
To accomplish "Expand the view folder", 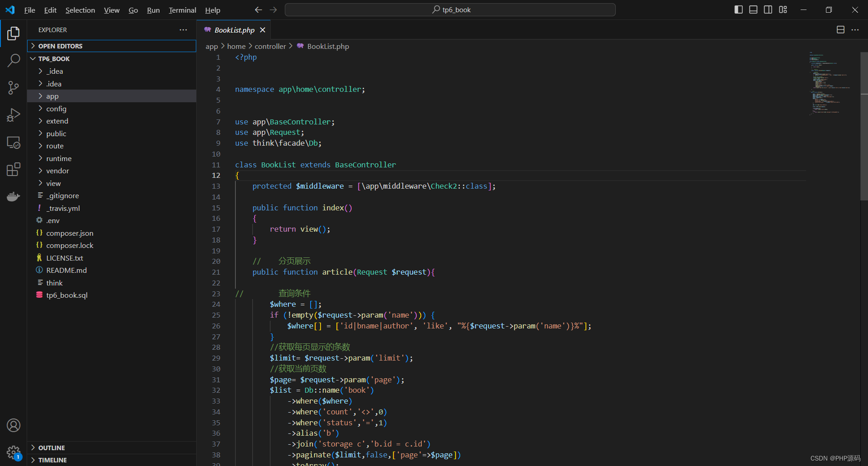I will tap(112, 183).
